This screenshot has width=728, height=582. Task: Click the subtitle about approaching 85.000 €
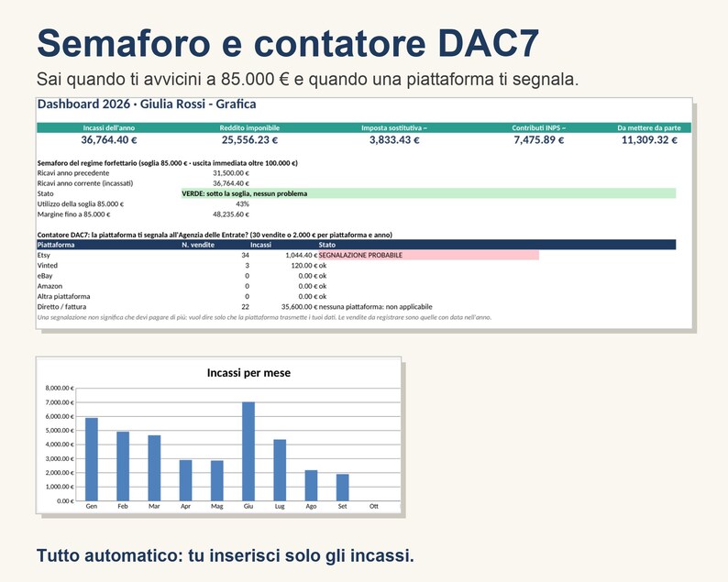pyautogui.click(x=307, y=80)
